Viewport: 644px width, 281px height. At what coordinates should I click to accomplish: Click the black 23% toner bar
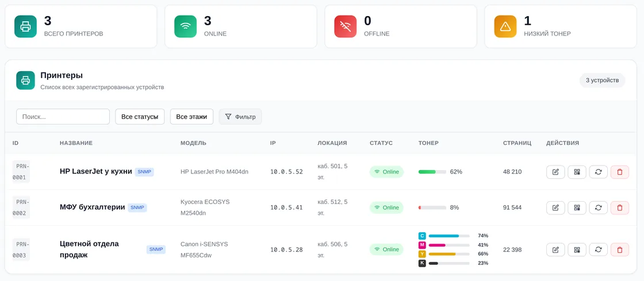point(449,263)
